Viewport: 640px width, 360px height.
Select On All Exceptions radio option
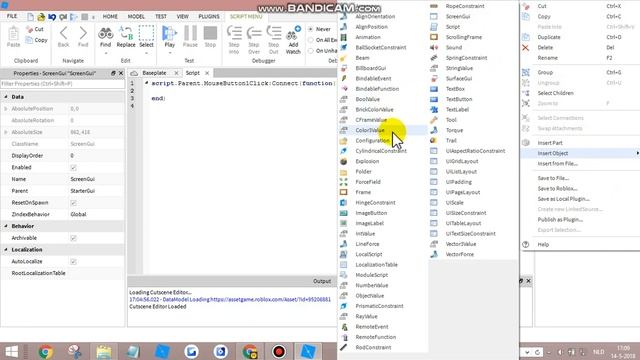(x=311, y=40)
